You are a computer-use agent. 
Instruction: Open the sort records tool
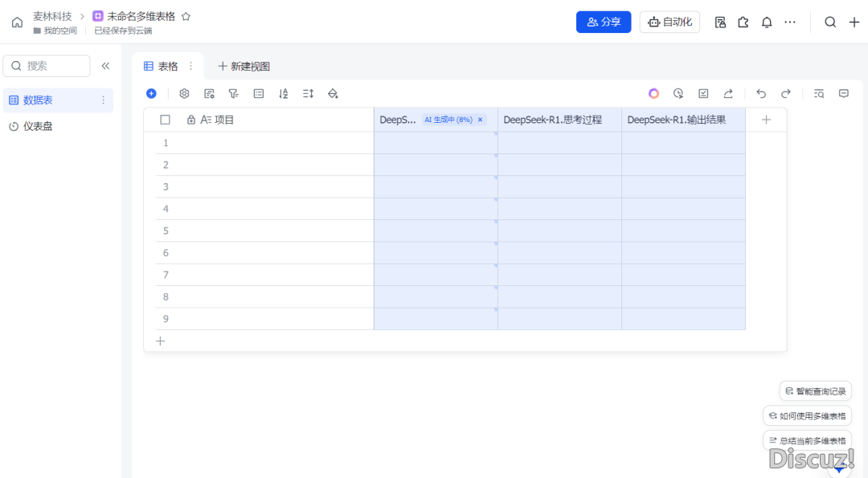(283, 94)
